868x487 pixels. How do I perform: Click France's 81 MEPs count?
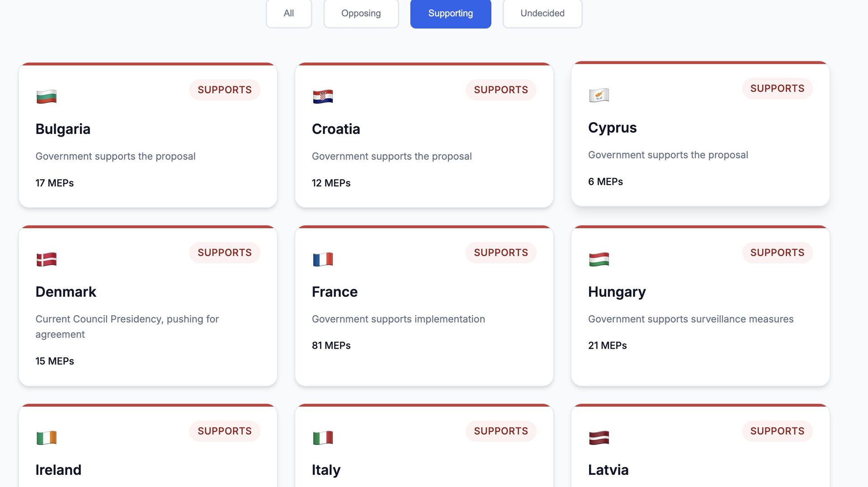[x=331, y=345]
